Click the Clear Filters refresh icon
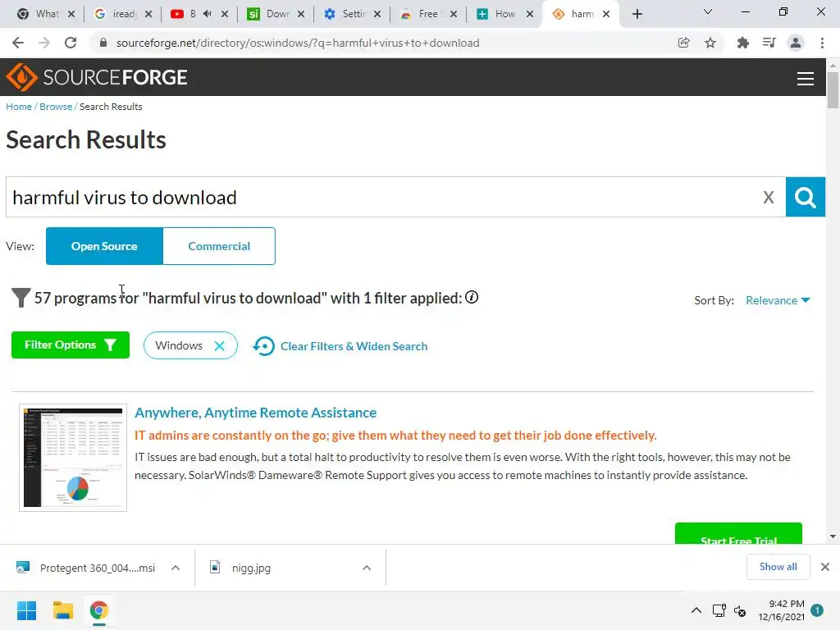Screen dimensions: 840x630 point(263,346)
